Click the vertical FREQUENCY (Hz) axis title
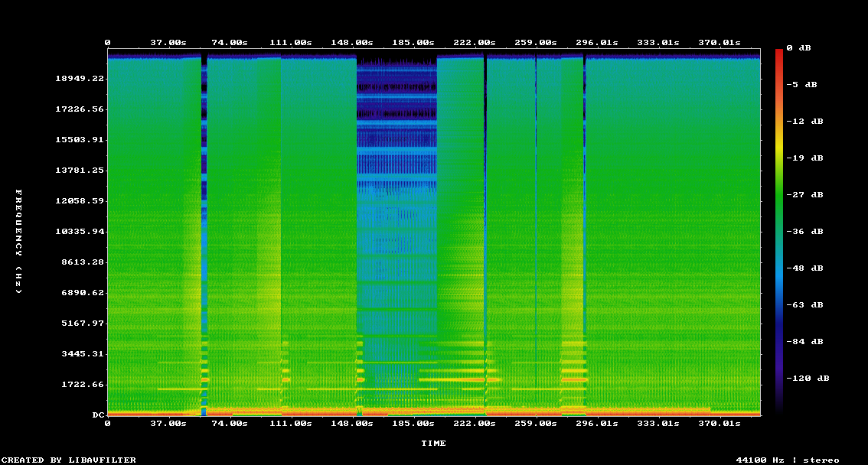The height and width of the screenshot is (465, 868). point(19,241)
